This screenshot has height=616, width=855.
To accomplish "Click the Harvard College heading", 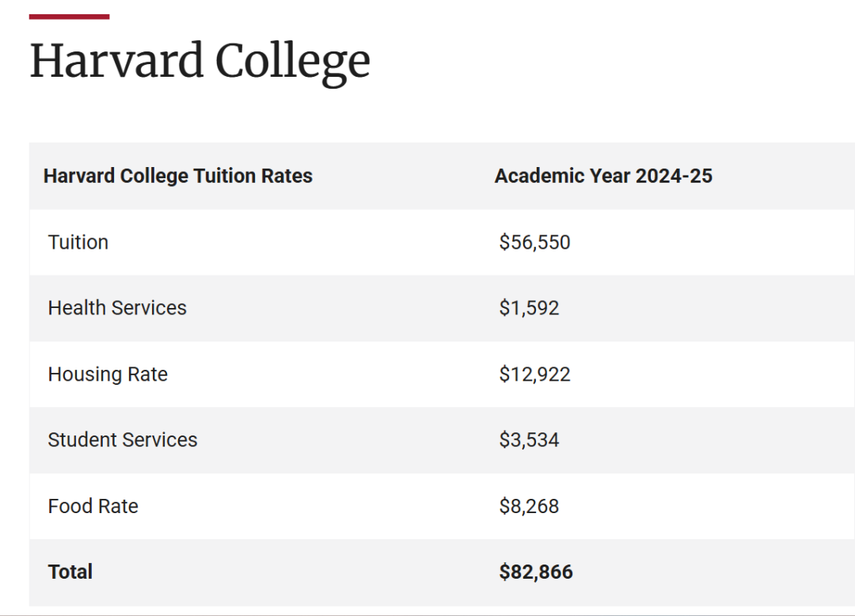I will click(199, 62).
